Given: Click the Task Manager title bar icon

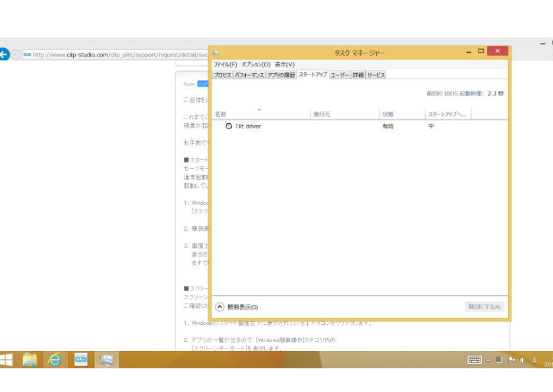Looking at the screenshot, I should pos(216,53).
